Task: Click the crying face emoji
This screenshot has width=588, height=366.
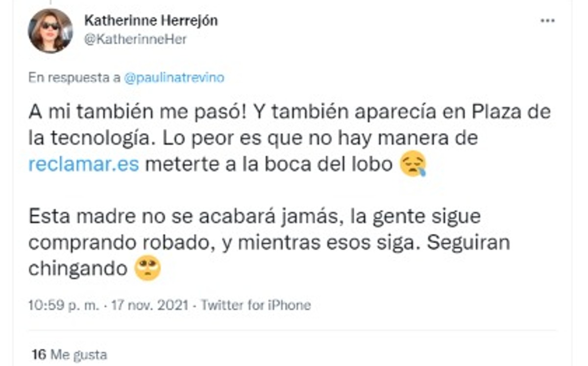Action: point(413,165)
